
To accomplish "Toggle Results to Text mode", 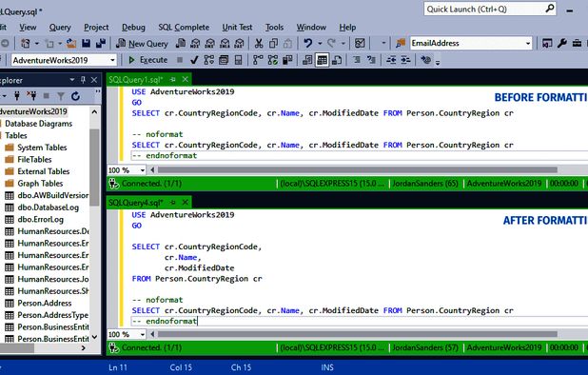I will pyautogui.click(x=307, y=60).
